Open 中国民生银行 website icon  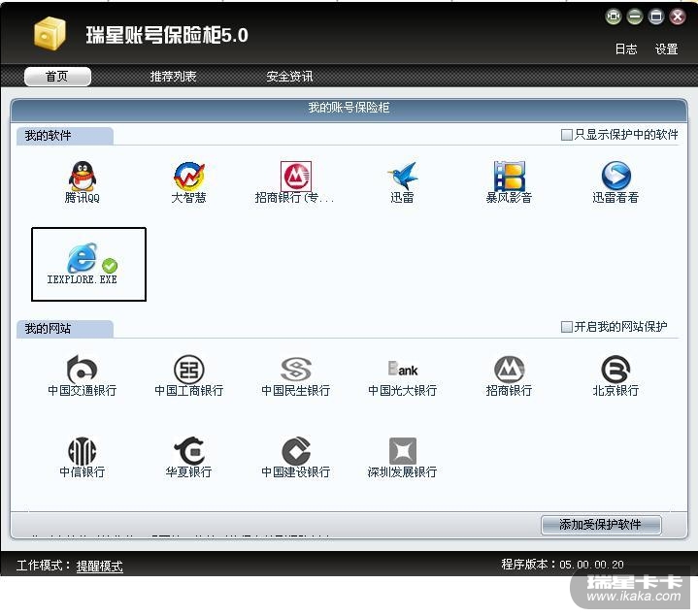[295, 370]
